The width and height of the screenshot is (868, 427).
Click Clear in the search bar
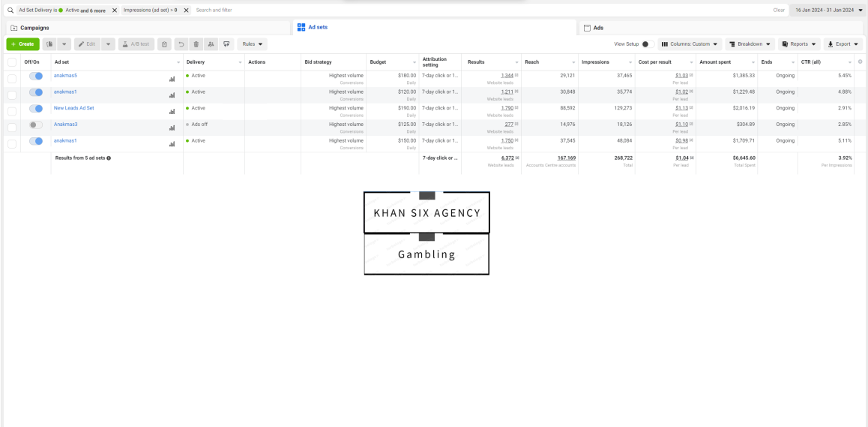(x=779, y=10)
